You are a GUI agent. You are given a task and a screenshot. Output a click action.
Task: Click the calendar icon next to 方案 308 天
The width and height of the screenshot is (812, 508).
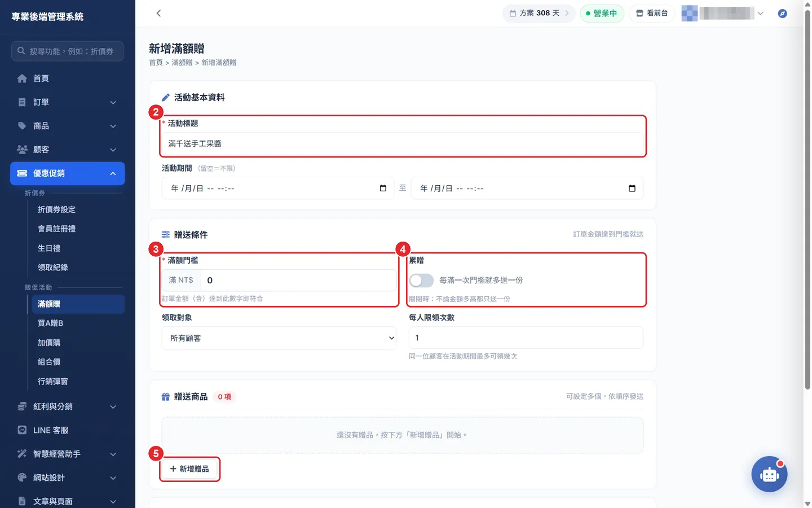tap(513, 13)
